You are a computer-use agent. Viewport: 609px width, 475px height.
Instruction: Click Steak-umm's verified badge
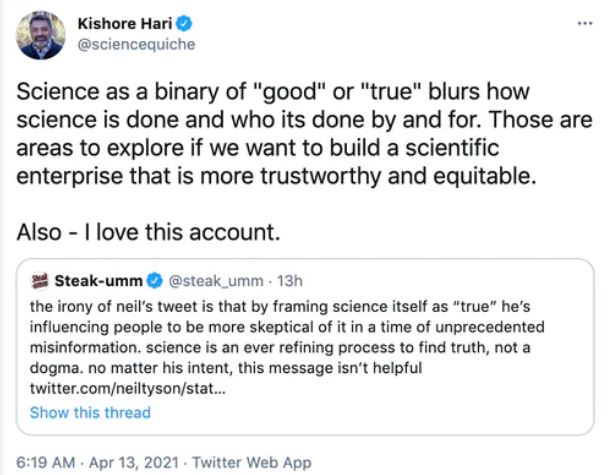tap(156, 283)
